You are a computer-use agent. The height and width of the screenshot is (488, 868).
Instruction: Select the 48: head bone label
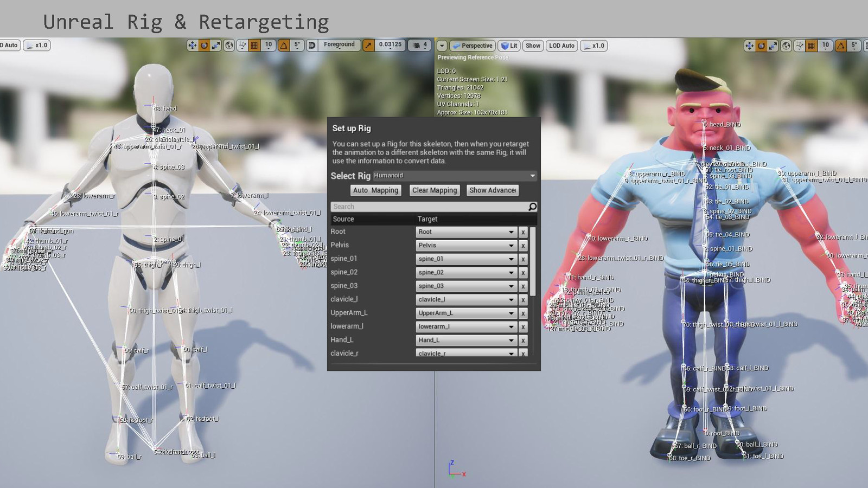[x=164, y=108]
